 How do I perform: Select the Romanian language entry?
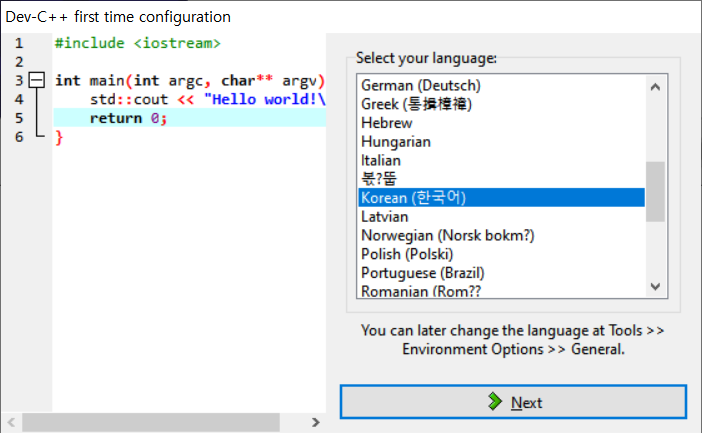(501, 291)
